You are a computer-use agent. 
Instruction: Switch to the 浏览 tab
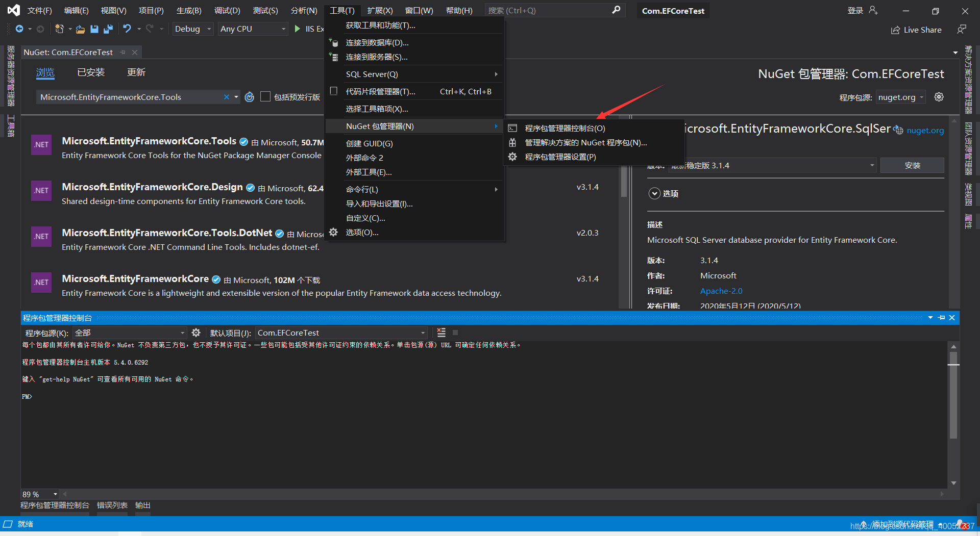pos(45,72)
